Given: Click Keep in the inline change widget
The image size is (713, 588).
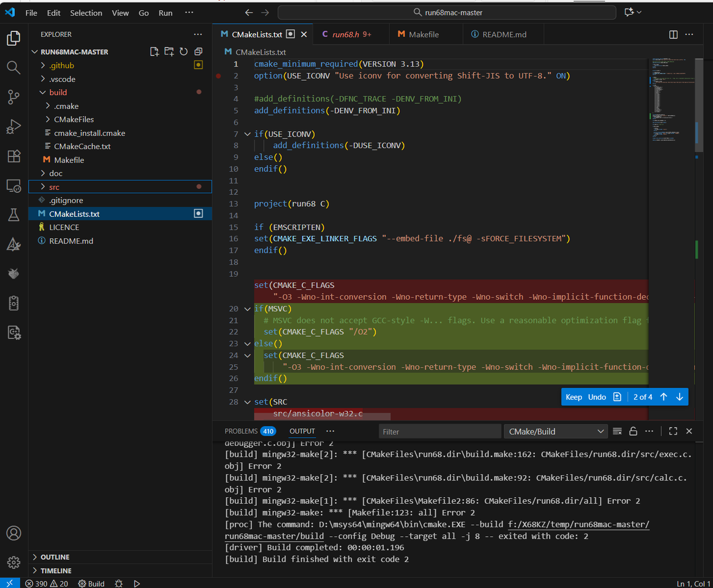Looking at the screenshot, I should [x=574, y=397].
